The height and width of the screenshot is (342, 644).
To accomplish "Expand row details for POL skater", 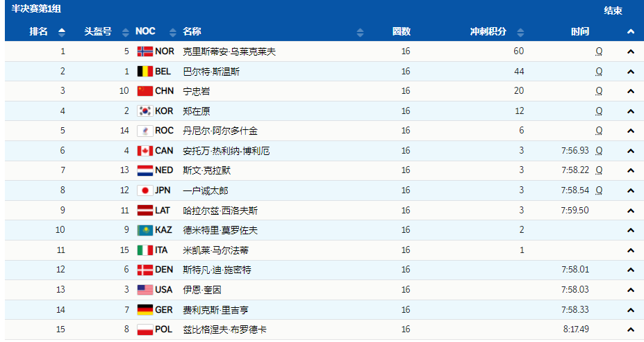I will tap(631, 329).
